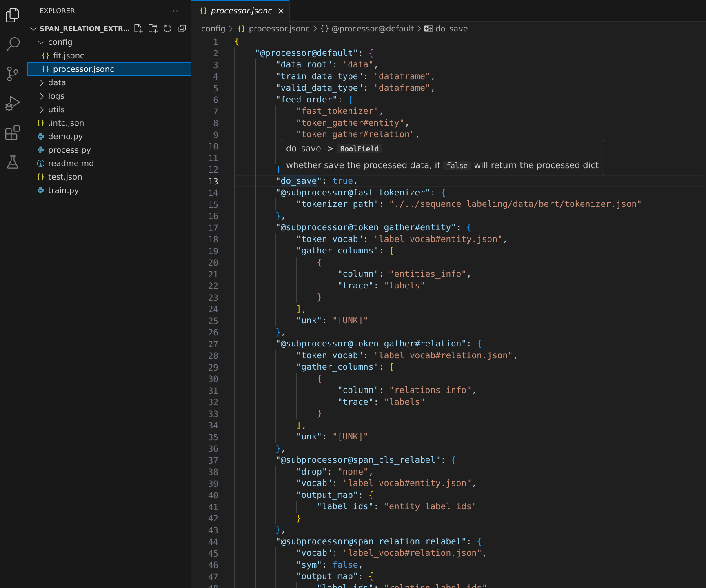Viewport: 706px width, 588px height.
Task: Open the Source Control view icon
Action: click(x=13, y=74)
